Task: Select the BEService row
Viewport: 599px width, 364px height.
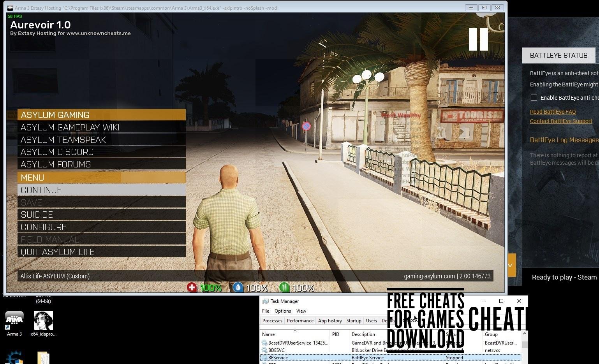Action: click(x=391, y=358)
